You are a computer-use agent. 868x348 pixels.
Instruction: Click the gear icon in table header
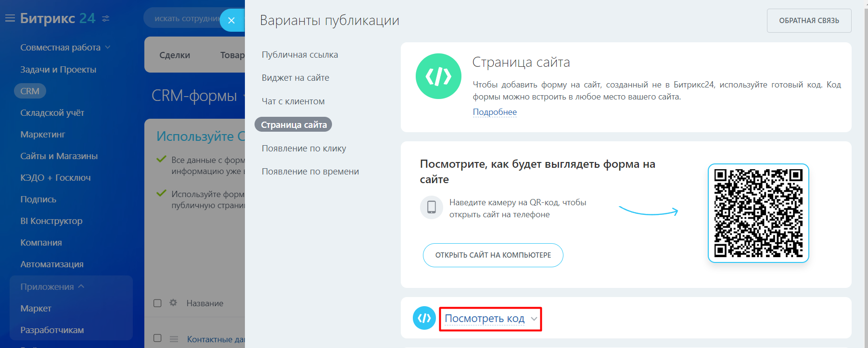click(173, 303)
